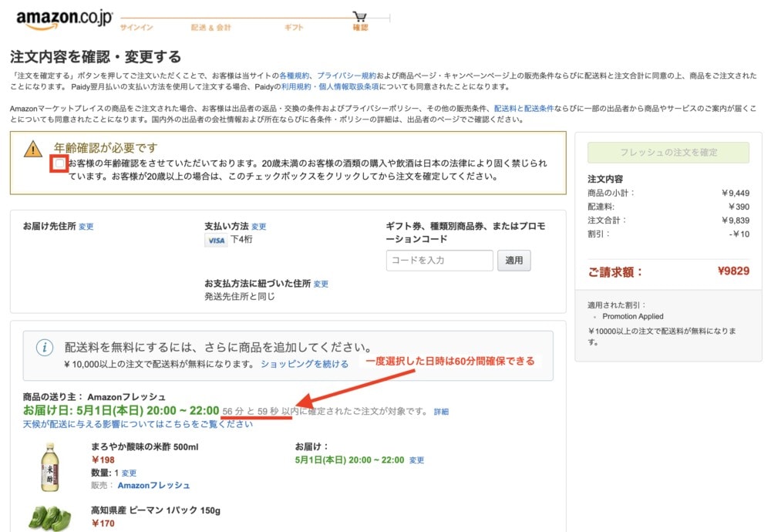This screenshot has height=532, width=771.
Task: Select the ギフト step in progress bar
Action: pos(294,28)
